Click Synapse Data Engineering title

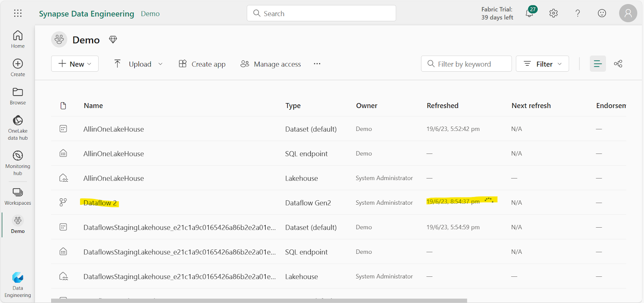tap(87, 14)
